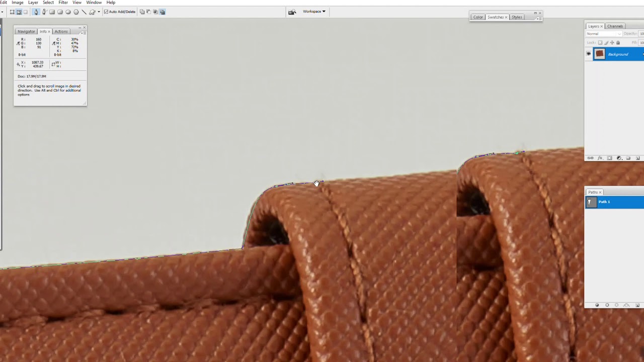Select Add to path area icon
The height and width of the screenshot is (362, 644).
(x=142, y=12)
